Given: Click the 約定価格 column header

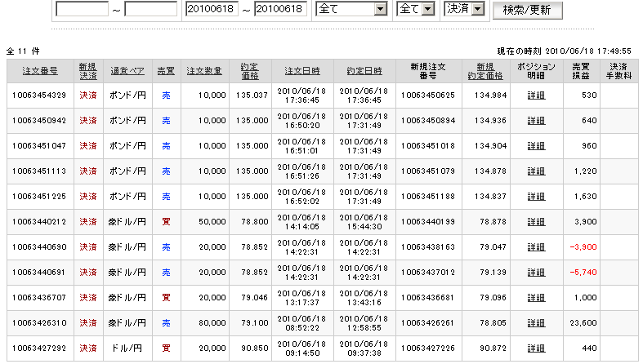Looking at the screenshot, I should 250,71.
